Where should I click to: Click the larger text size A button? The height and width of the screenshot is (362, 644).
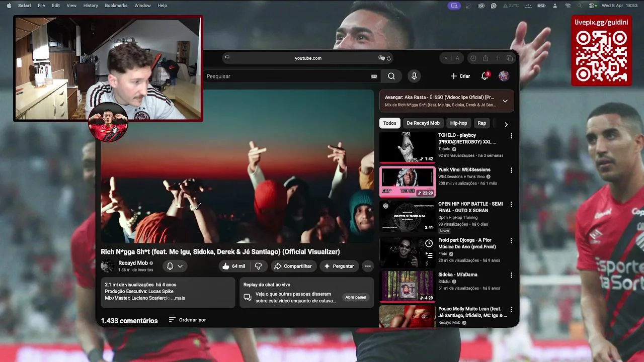pyautogui.click(x=457, y=58)
